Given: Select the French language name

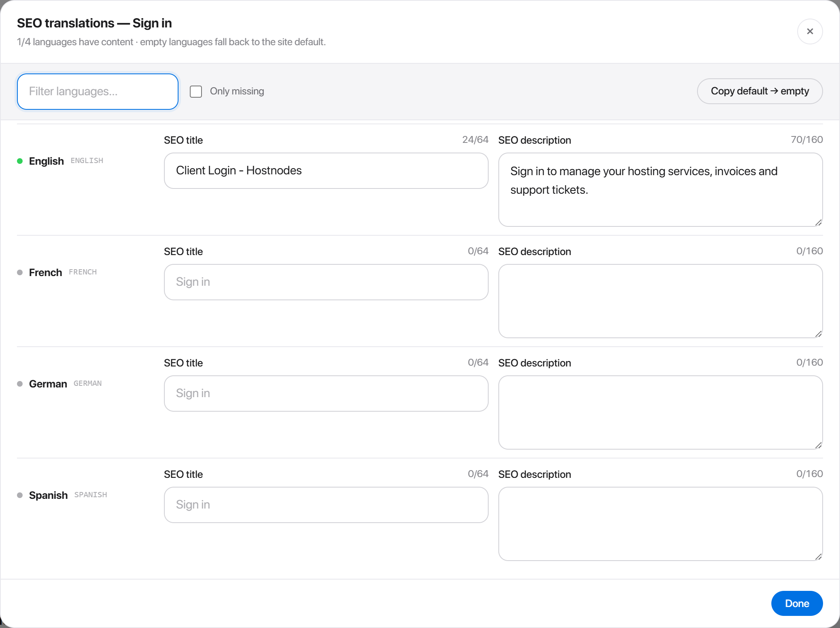Looking at the screenshot, I should [x=46, y=272].
